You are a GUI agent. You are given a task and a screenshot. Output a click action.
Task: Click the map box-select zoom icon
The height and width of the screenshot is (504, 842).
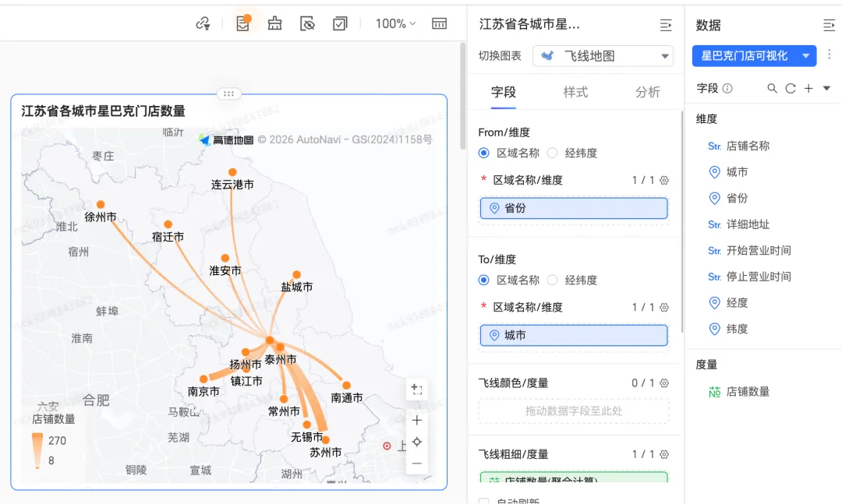(416, 389)
